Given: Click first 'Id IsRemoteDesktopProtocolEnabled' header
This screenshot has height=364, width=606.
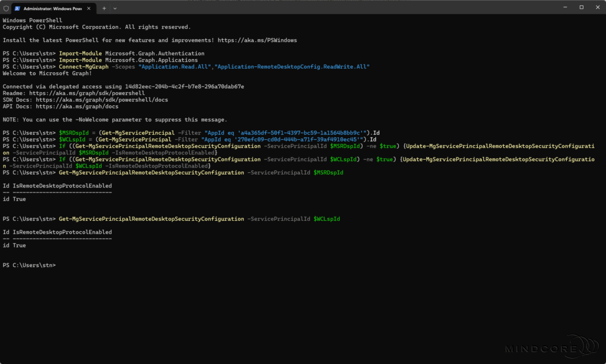Looking at the screenshot, I should coord(57,186).
